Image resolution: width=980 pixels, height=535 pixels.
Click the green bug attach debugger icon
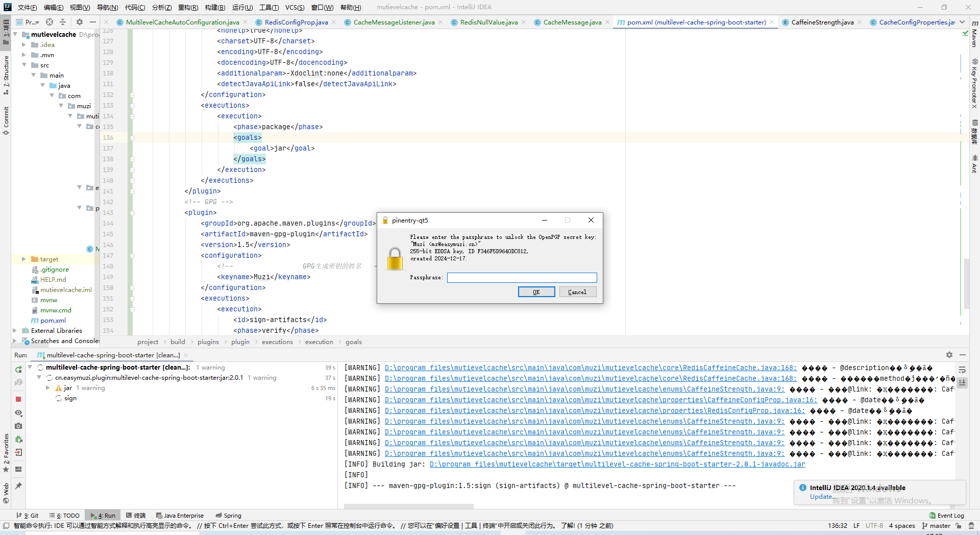tap(18, 439)
